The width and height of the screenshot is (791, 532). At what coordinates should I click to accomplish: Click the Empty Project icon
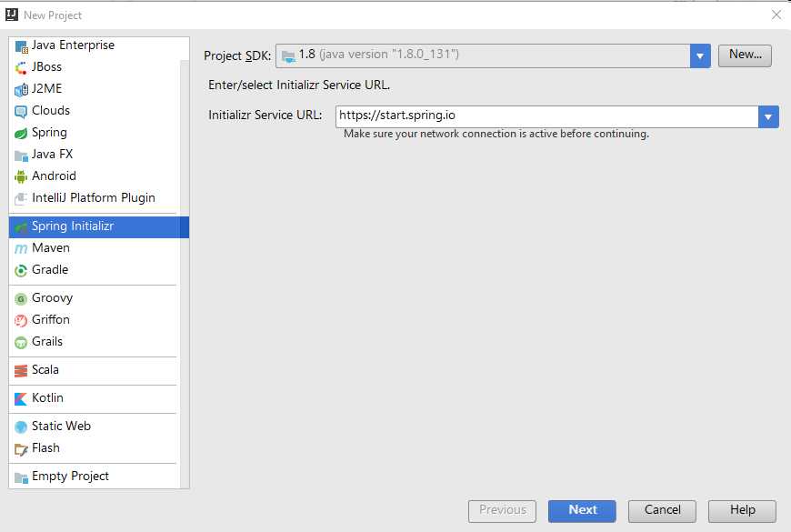pyautogui.click(x=21, y=477)
